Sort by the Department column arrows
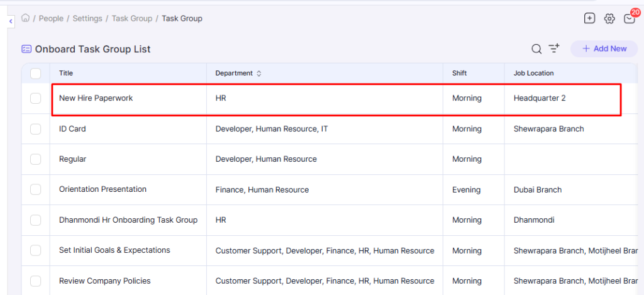644x295 pixels. 258,74
